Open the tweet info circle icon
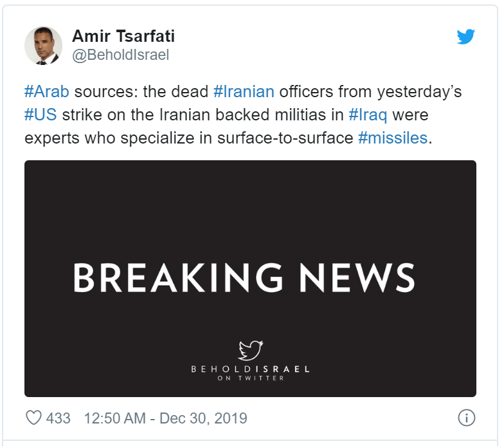 pyautogui.click(x=466, y=418)
